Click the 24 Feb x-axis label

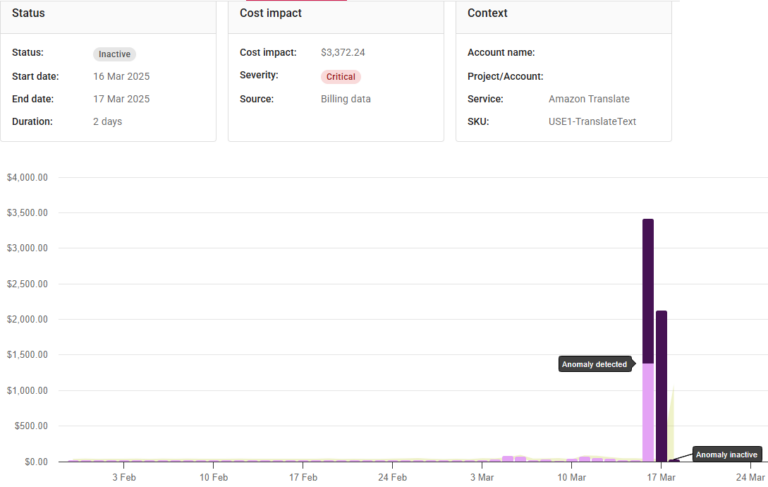(x=392, y=478)
